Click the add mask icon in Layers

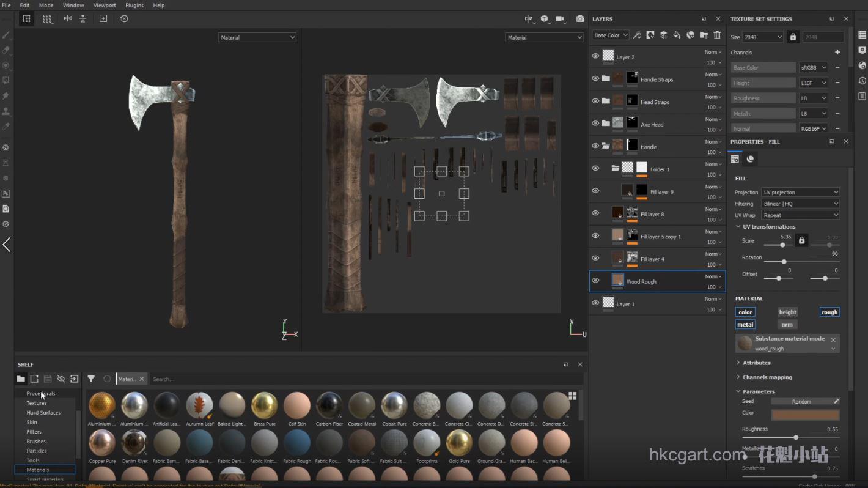(650, 35)
